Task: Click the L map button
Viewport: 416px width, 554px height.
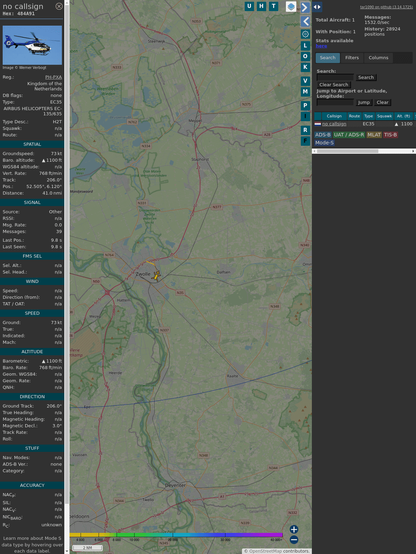Action: pyautogui.click(x=305, y=45)
